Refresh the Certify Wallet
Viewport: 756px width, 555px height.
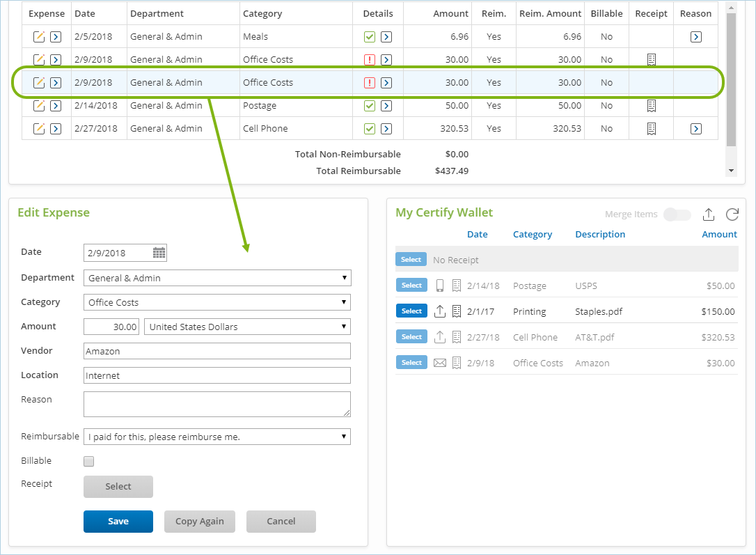732,214
